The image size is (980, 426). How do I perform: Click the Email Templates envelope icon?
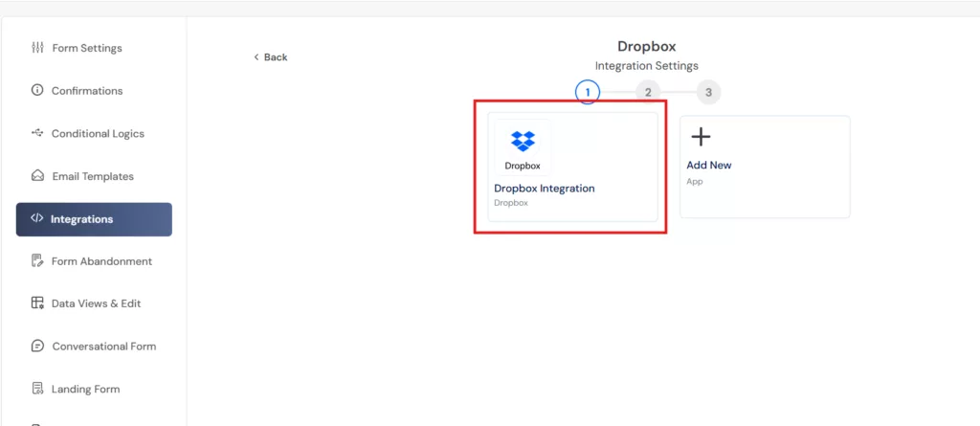point(37,176)
